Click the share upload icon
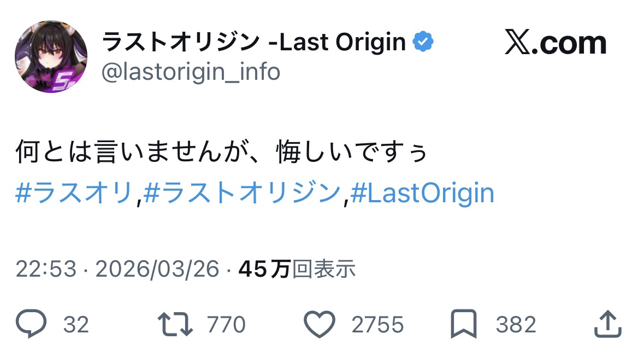This screenshot has height=357, width=644. (x=607, y=325)
